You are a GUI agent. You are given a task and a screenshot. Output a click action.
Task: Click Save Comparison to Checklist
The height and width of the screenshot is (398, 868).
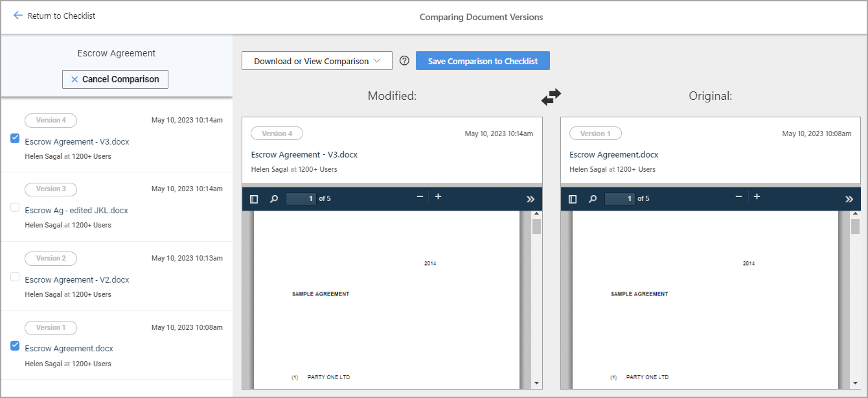tap(483, 60)
